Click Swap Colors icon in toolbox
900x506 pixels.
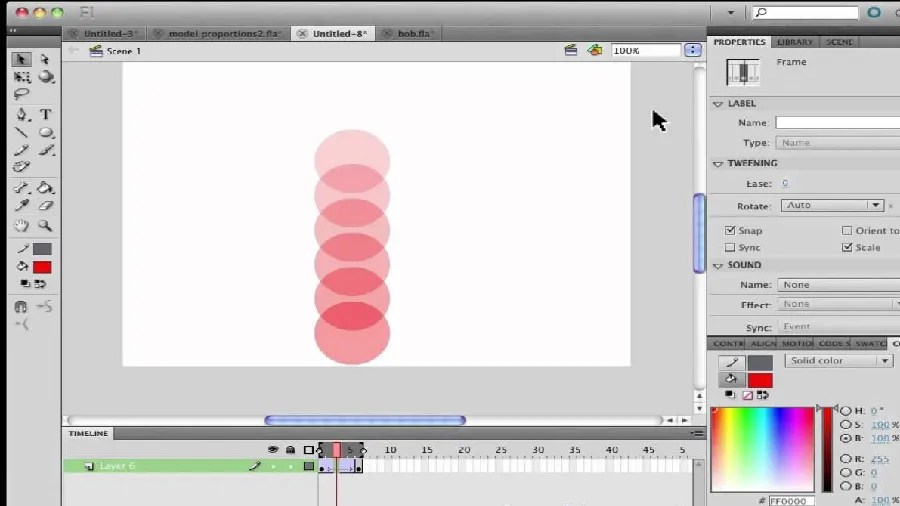click(x=40, y=283)
